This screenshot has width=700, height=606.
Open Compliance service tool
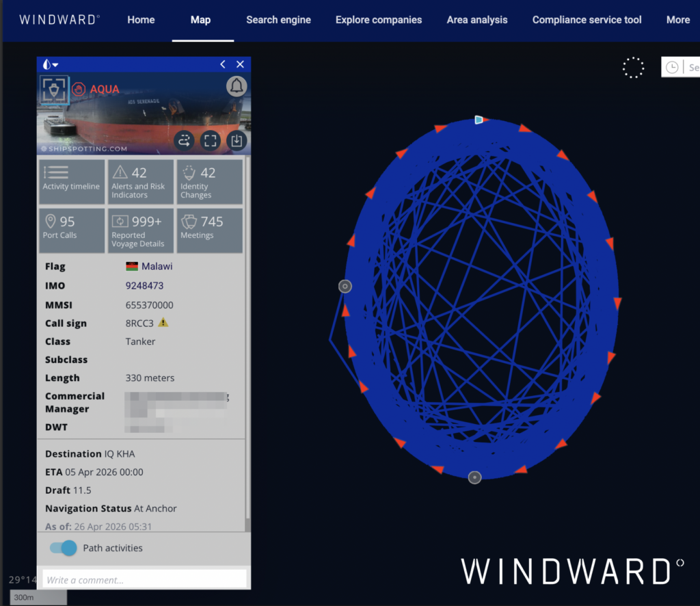pos(587,20)
